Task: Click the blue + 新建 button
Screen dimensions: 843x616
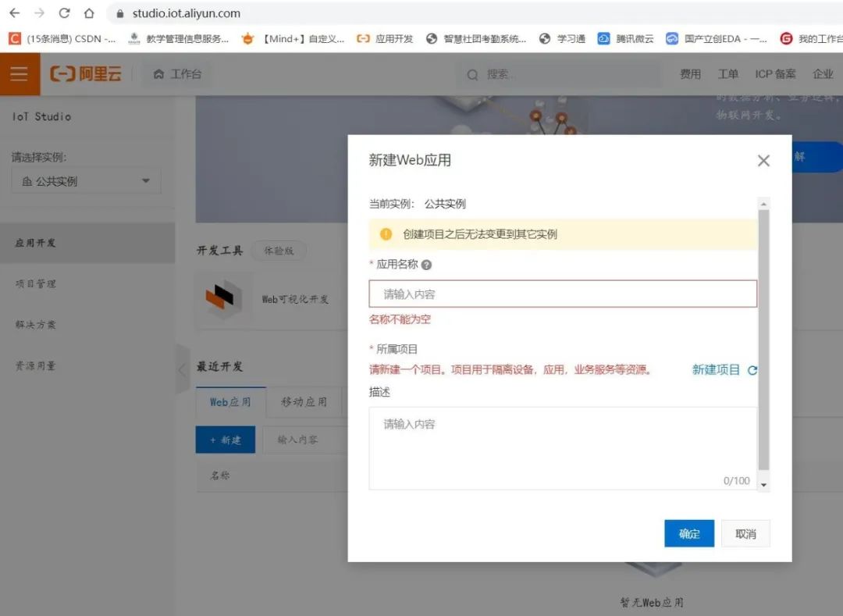Action: 226,440
